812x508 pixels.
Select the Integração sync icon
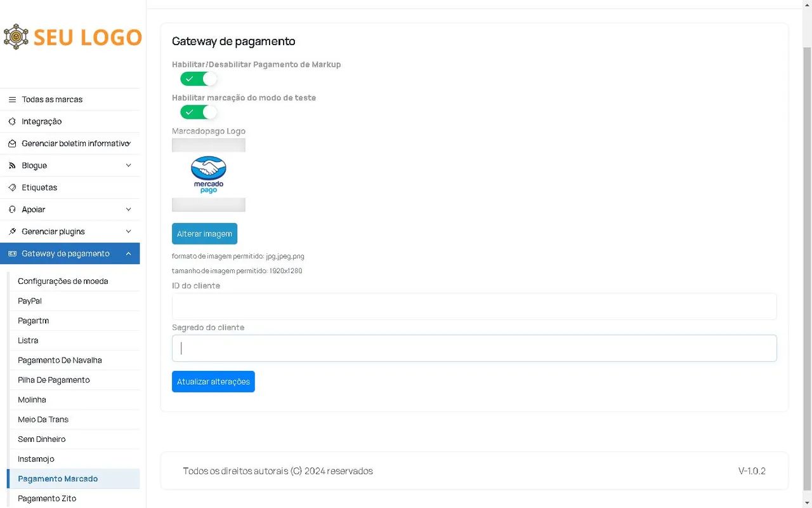(13, 121)
